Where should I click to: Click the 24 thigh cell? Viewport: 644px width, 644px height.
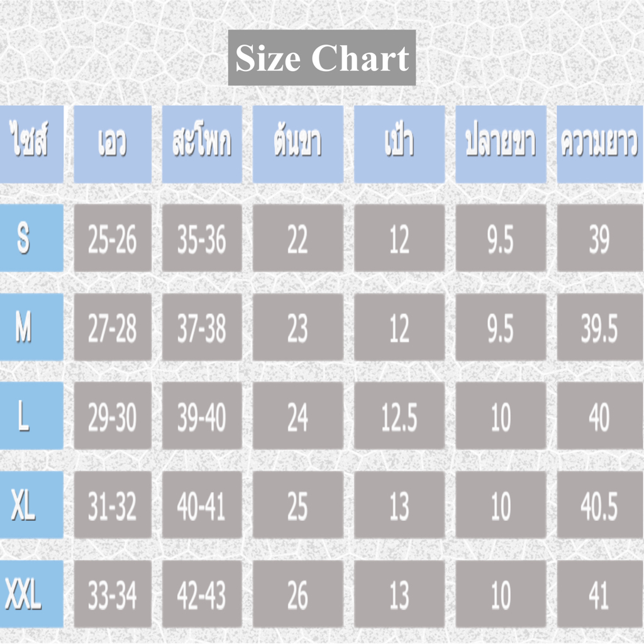click(297, 416)
